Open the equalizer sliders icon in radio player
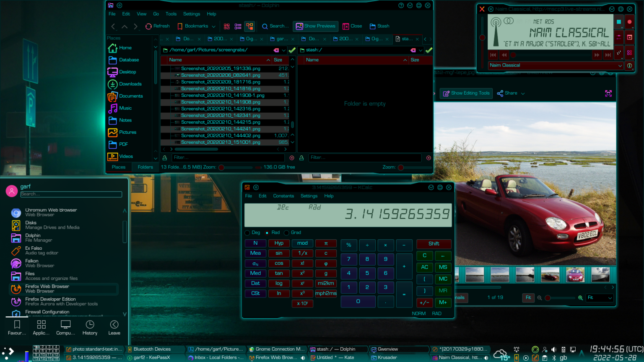This screenshot has height=362, width=644. [x=619, y=37]
